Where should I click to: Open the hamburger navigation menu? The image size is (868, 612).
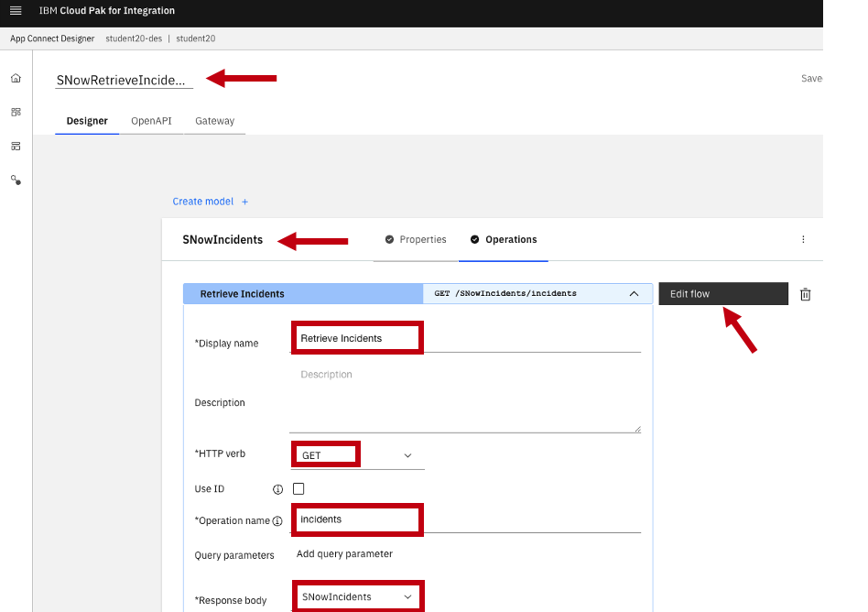pyautogui.click(x=16, y=11)
